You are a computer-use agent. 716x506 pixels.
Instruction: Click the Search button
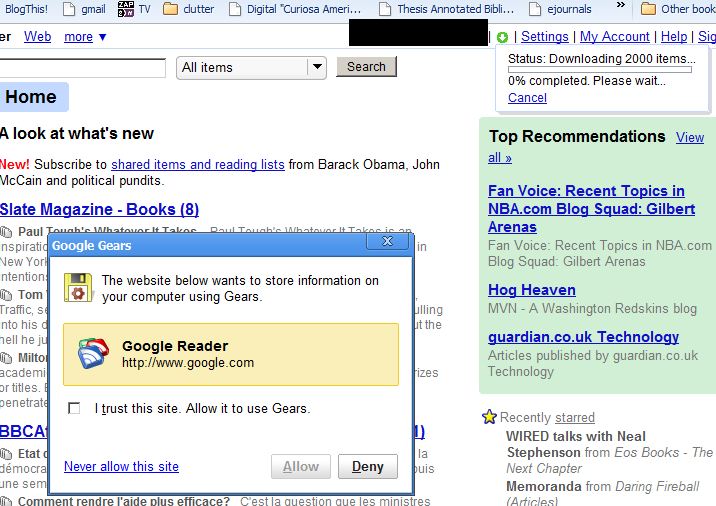coord(366,67)
